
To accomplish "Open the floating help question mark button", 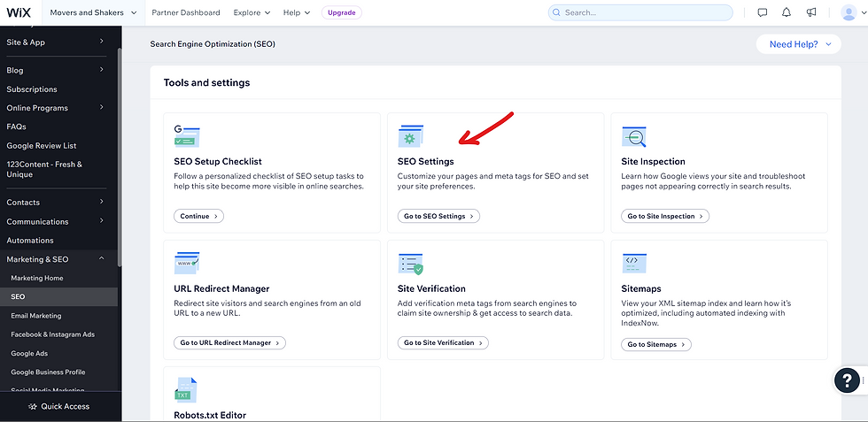I will pyautogui.click(x=847, y=380).
